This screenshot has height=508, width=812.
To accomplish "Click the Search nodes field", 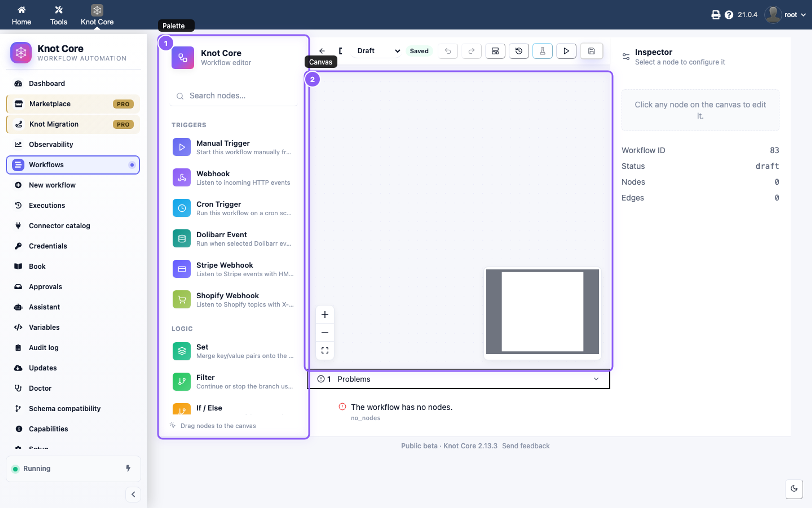I will click(x=234, y=96).
